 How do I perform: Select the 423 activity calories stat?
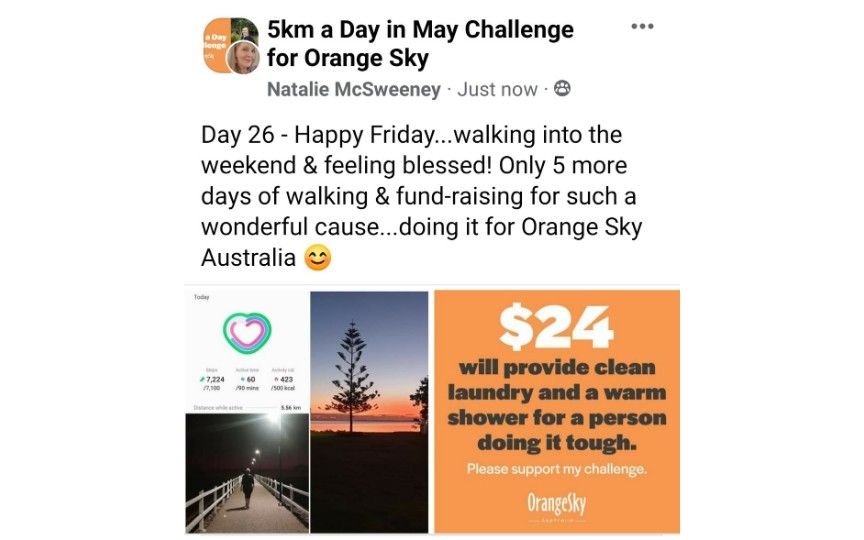(x=283, y=380)
